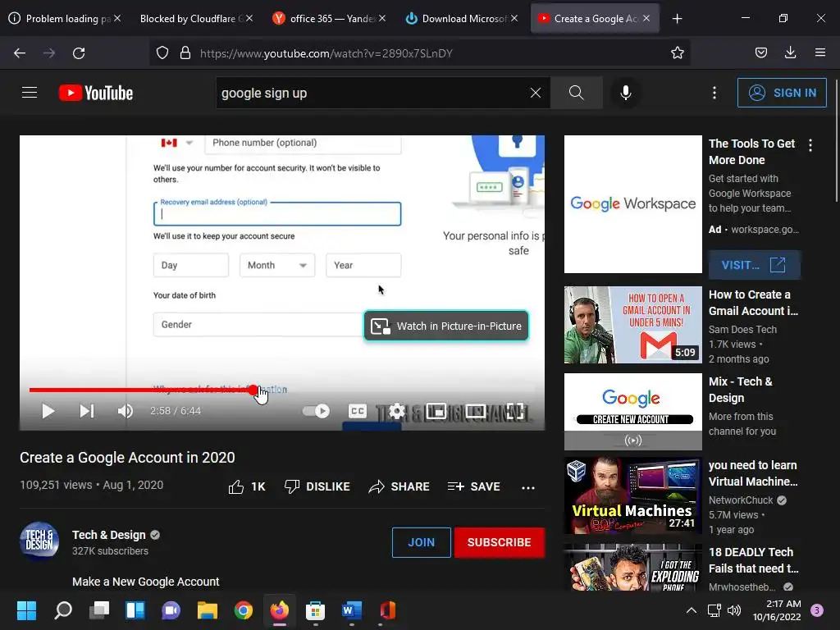The height and width of the screenshot is (630, 840).
Task: Open the Tech & Design channel avatar
Action: tap(39, 541)
